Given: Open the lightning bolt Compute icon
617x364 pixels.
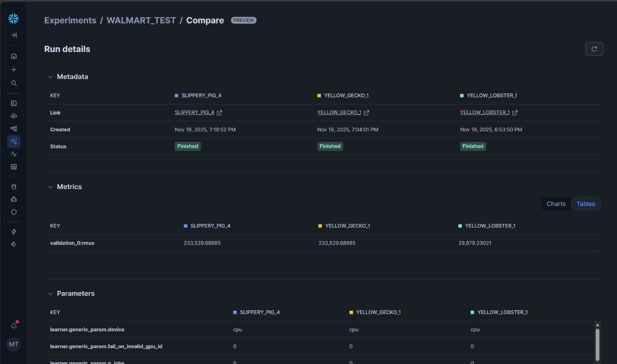Looking at the screenshot, I should 14,232.
